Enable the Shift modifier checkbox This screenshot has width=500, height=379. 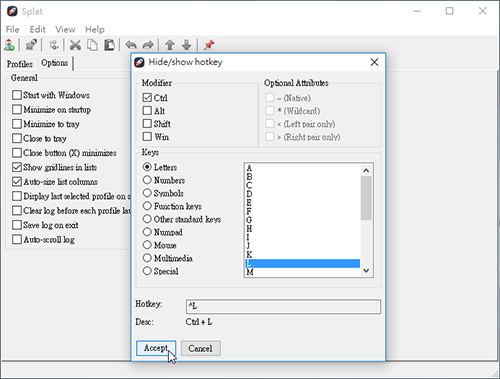147,124
